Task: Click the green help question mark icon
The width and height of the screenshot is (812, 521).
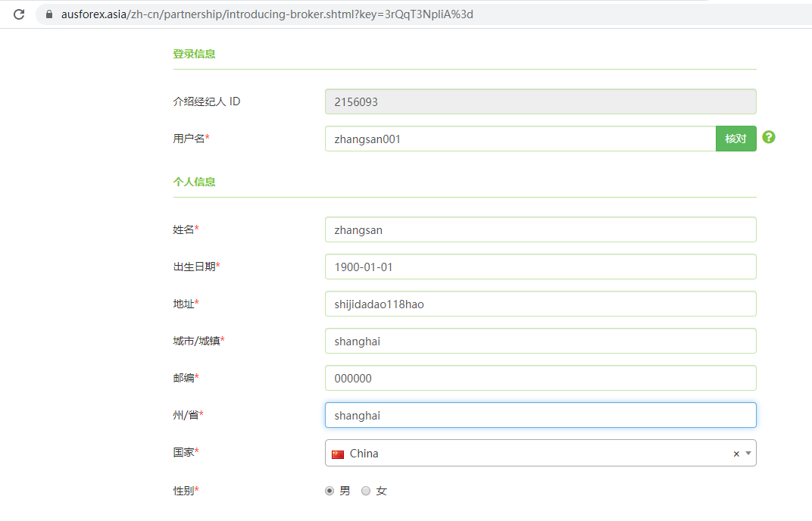Action: click(x=769, y=137)
